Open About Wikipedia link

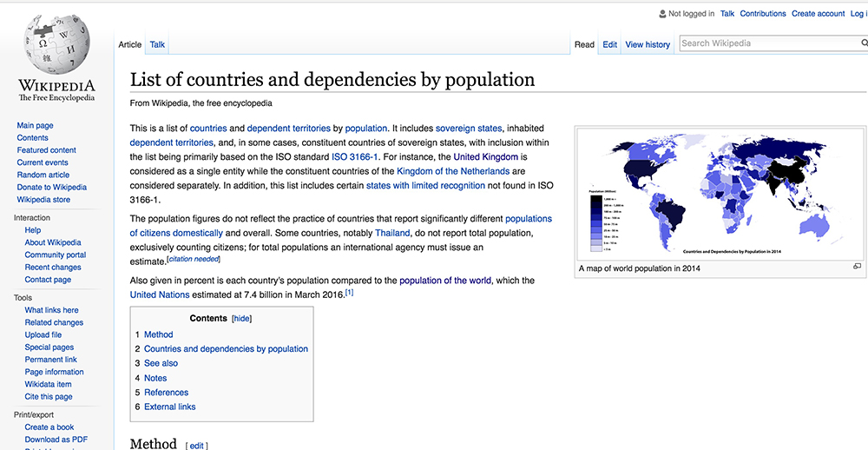pos(53,242)
